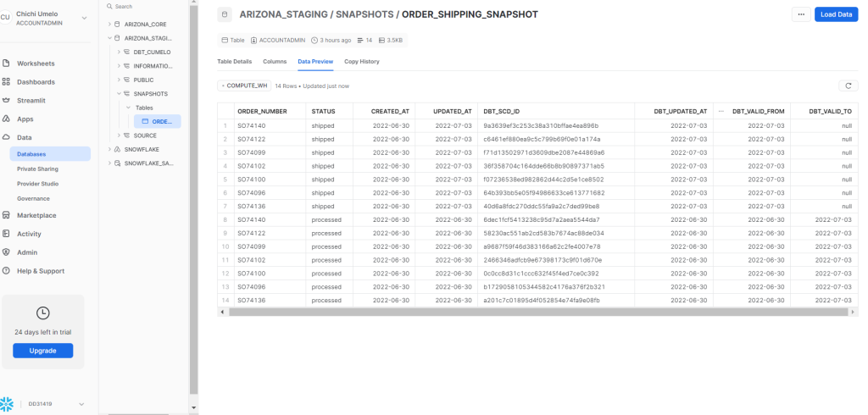This screenshot has width=868, height=415.
Task: Click the horizontal scrollbar under the table
Action: 534,312
